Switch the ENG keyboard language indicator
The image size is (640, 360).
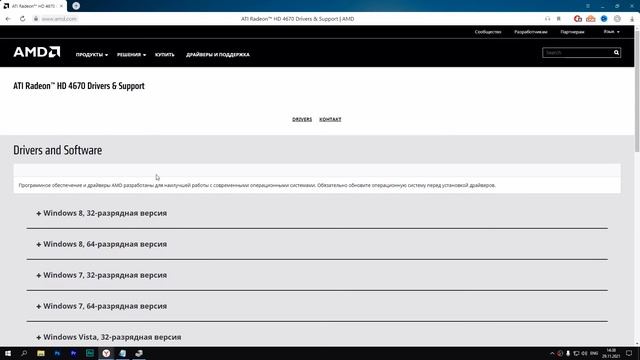coord(594,353)
